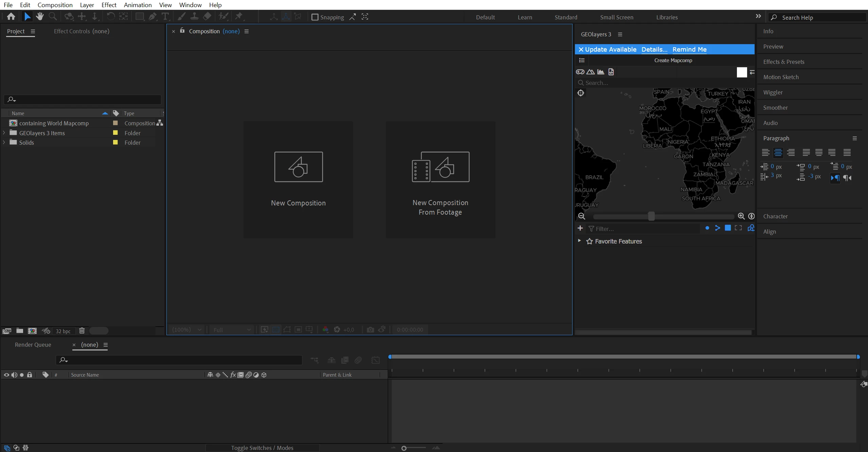Click the add feature plus icon
The height and width of the screenshot is (452, 868).
pyautogui.click(x=580, y=228)
